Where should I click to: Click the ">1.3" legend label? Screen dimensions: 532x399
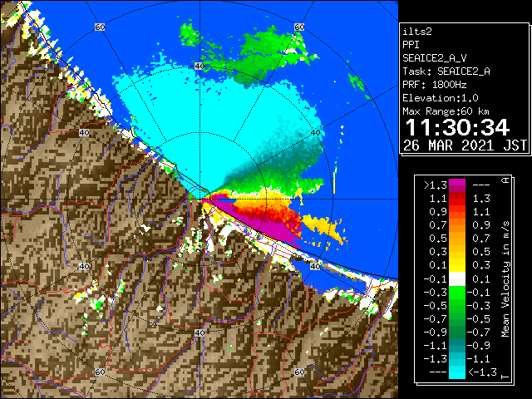pyautogui.click(x=436, y=185)
